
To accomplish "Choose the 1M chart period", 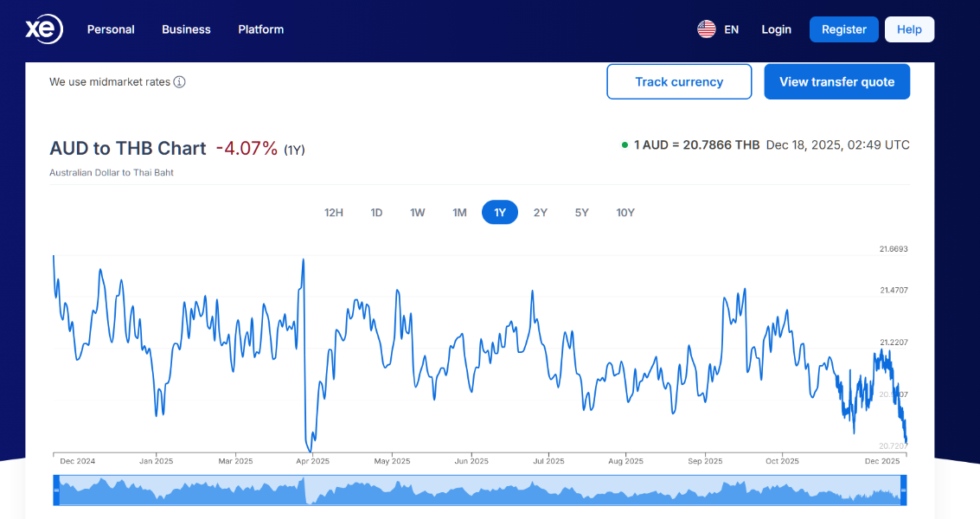I will click(x=459, y=213).
